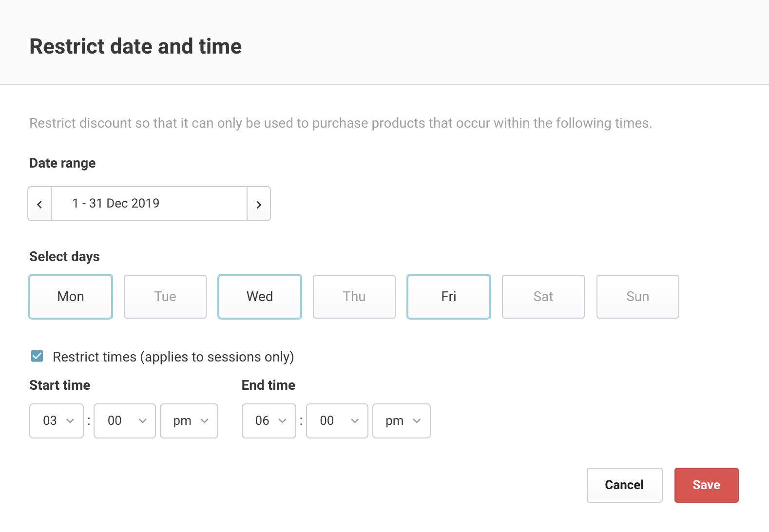This screenshot has height=532, width=769.
Task: Go to next date range arrow
Action: [259, 204]
